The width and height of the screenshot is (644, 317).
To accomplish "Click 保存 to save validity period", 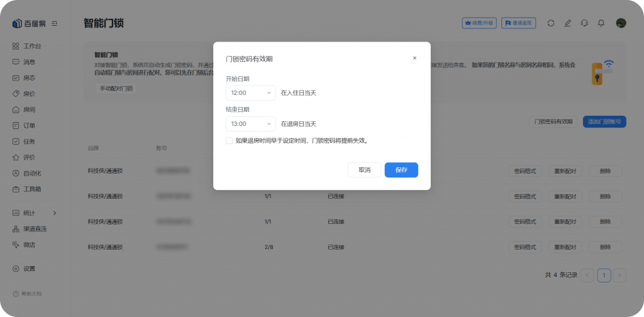I will [401, 170].
